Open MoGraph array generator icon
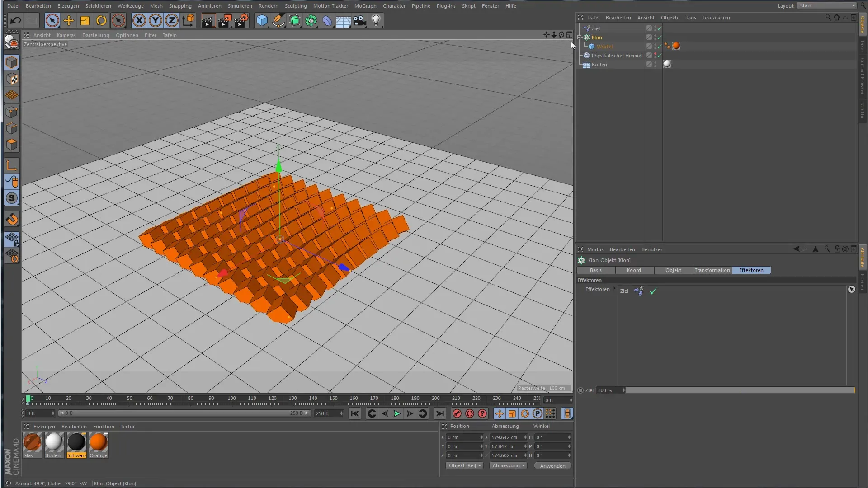Viewport: 868px width, 488px height. point(311,20)
